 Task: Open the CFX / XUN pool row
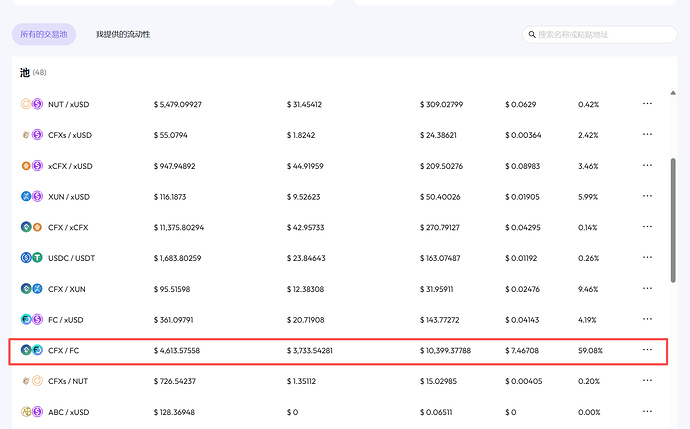(x=339, y=289)
